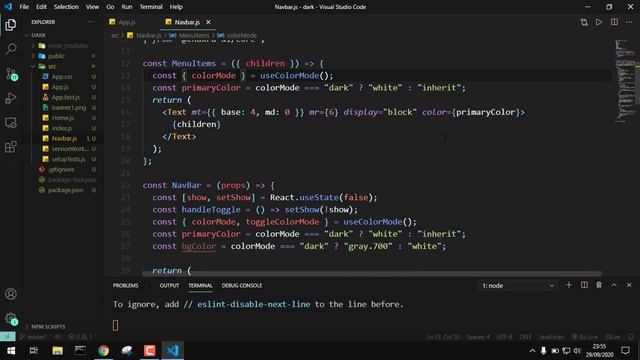Screen dimensions: 640x360
Task: Open the Command Prompt taskbar icon
Action: pos(80,351)
